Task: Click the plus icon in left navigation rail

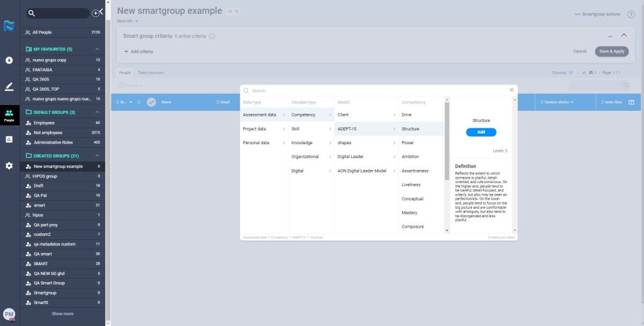Action: 9,60
